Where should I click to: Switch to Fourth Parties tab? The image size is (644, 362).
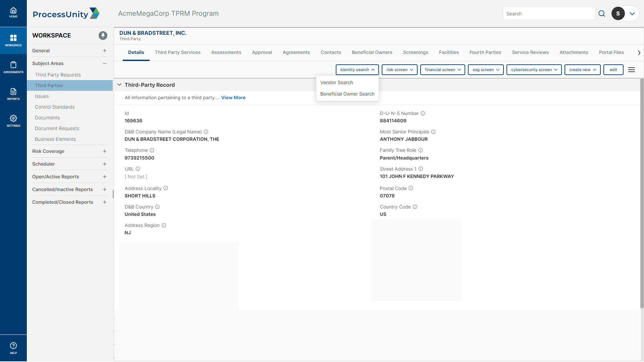(x=485, y=52)
